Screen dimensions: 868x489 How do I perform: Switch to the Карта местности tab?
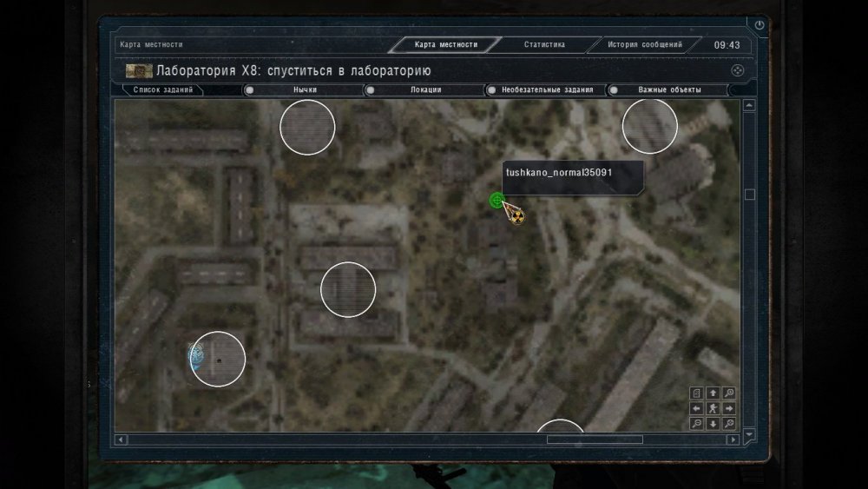click(x=445, y=44)
